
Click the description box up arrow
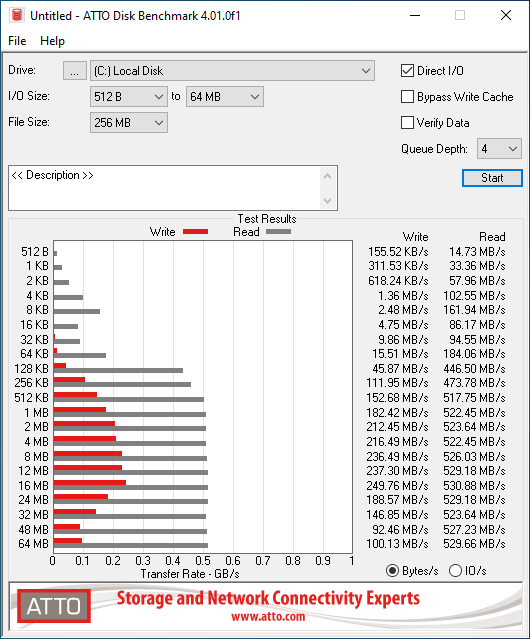coord(328,176)
